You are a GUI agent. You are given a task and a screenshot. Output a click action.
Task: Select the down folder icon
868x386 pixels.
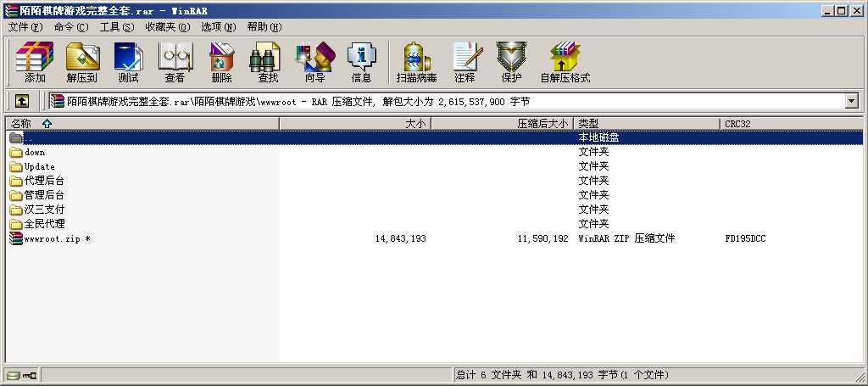[16, 153]
